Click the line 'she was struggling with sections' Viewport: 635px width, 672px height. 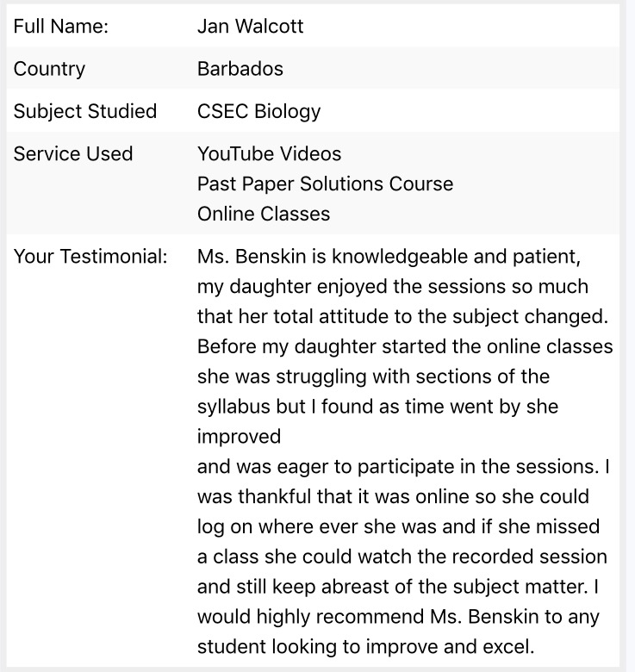point(373,377)
